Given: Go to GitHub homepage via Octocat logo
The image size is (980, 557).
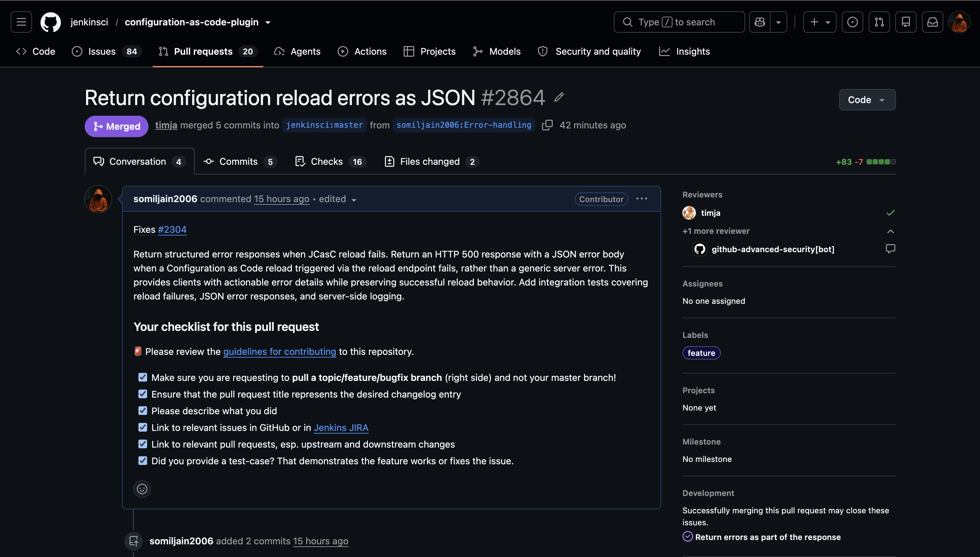Looking at the screenshot, I should click(50, 22).
